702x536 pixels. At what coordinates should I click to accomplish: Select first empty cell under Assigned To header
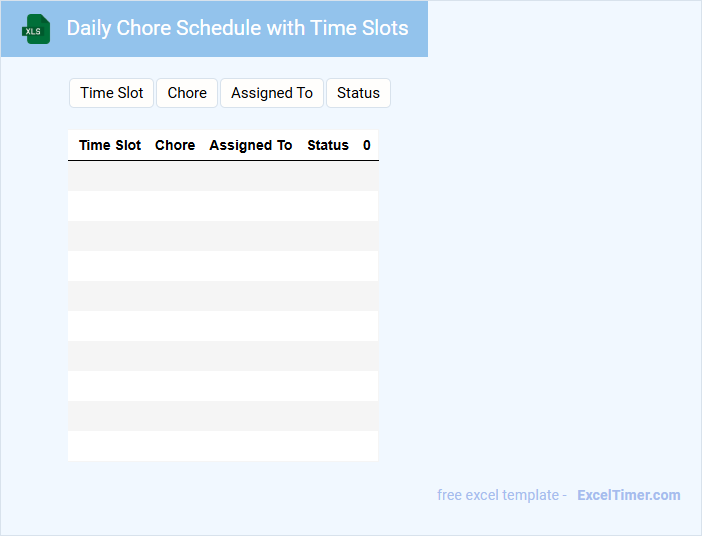251,176
